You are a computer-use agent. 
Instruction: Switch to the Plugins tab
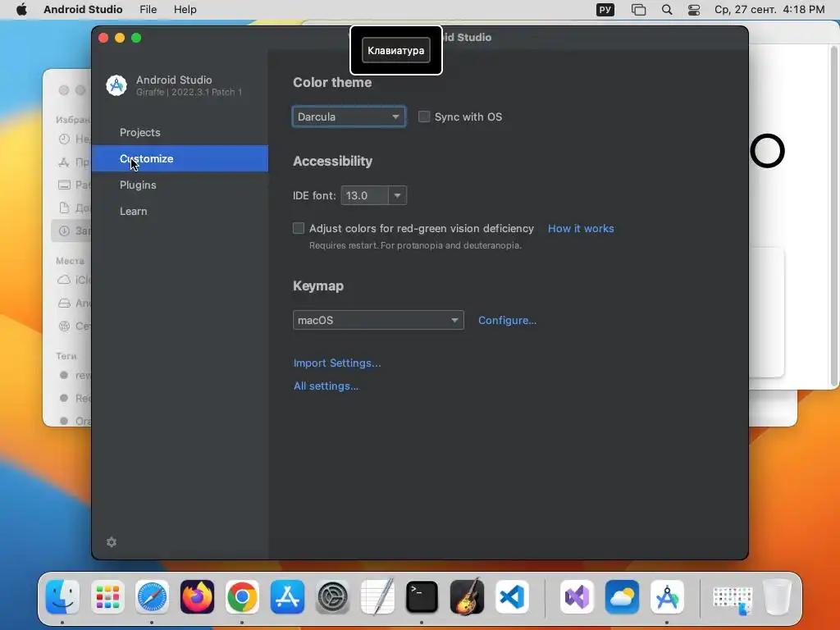[x=180, y=185]
